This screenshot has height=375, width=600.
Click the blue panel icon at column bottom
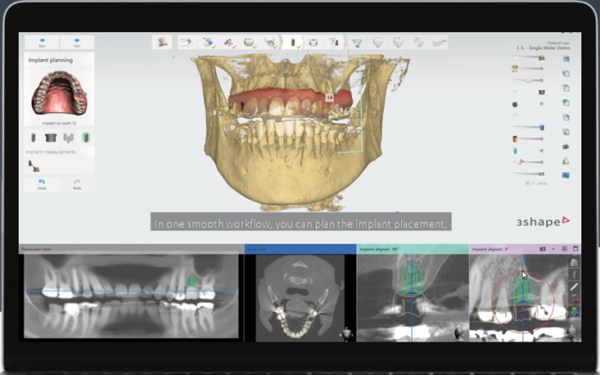point(566,176)
